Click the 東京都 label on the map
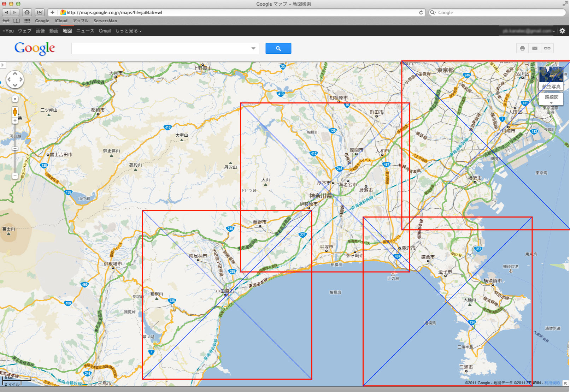The height and width of the screenshot is (392, 570). 445,70
